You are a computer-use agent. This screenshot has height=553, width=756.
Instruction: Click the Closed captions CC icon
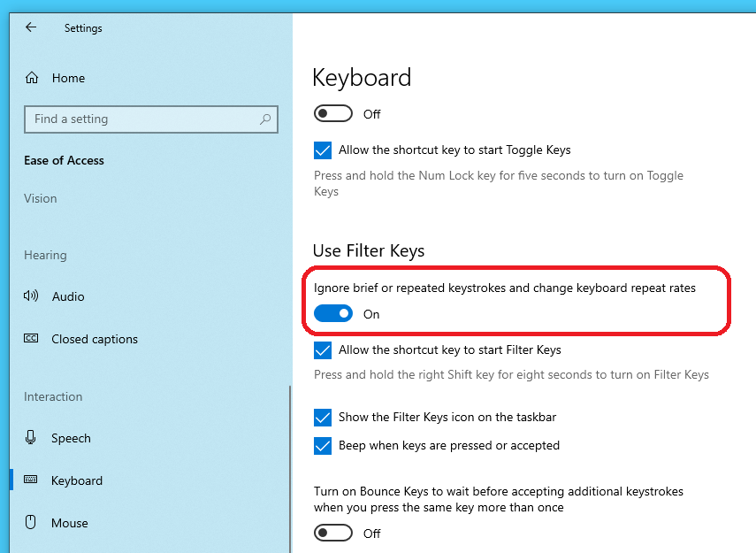(x=32, y=339)
